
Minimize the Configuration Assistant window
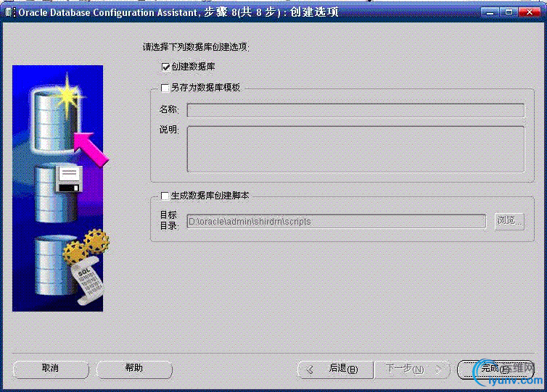[490, 12]
